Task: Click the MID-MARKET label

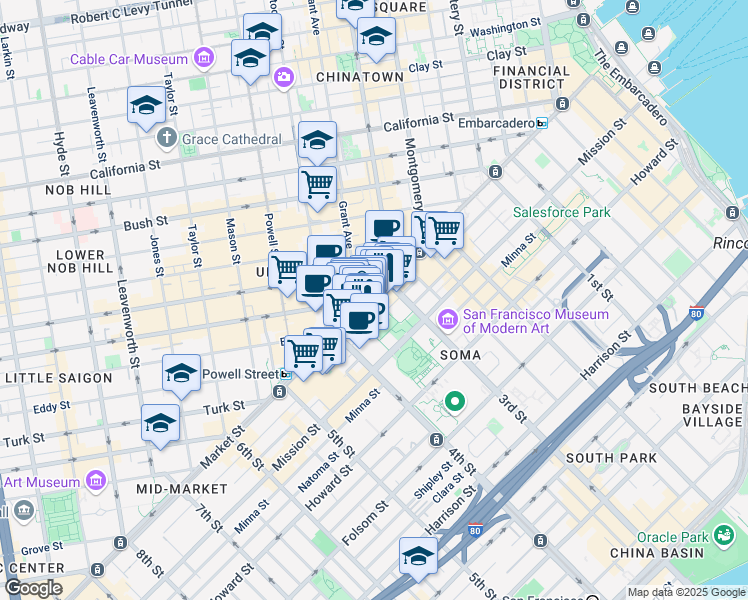Action: coord(182,489)
